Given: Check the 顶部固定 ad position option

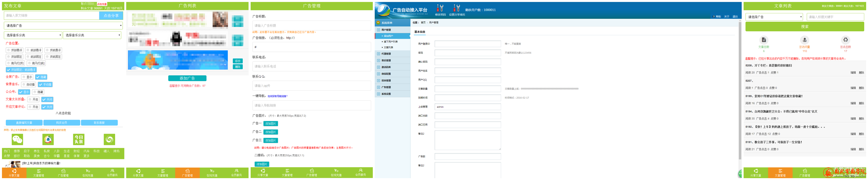Looking at the screenshot, I should (x=15, y=57).
